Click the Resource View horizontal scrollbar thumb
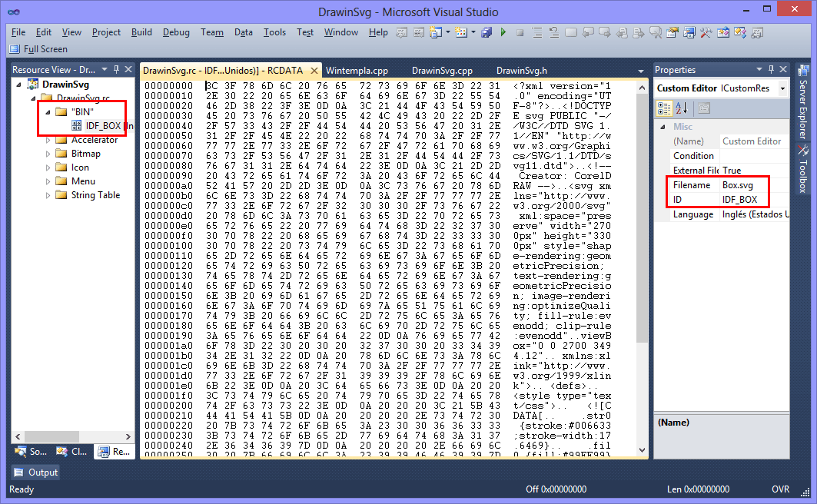This screenshot has height=504, width=817. tap(51, 436)
